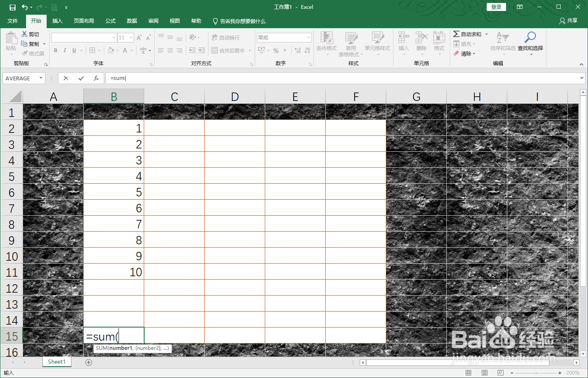
Task: Switch to the 公式 (Formulas) tab
Action: (111, 21)
